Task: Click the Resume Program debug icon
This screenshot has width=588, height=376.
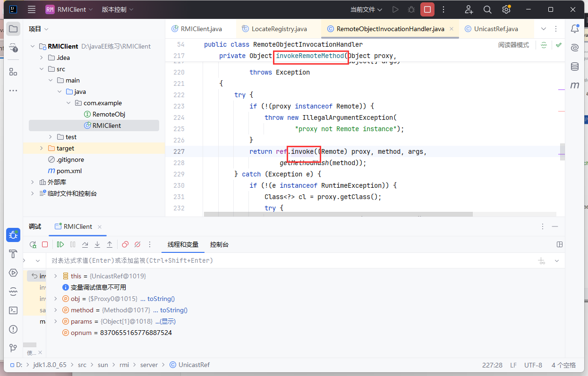Action: (x=60, y=244)
